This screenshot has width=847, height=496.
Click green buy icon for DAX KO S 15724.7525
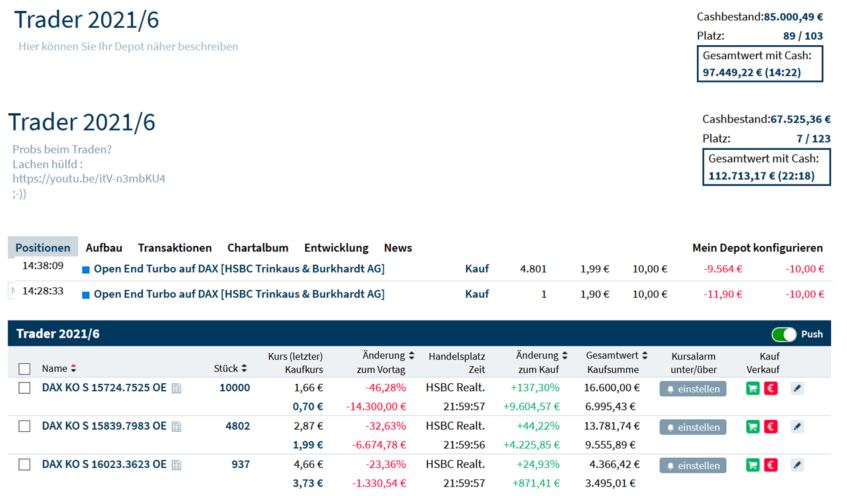coord(752,388)
